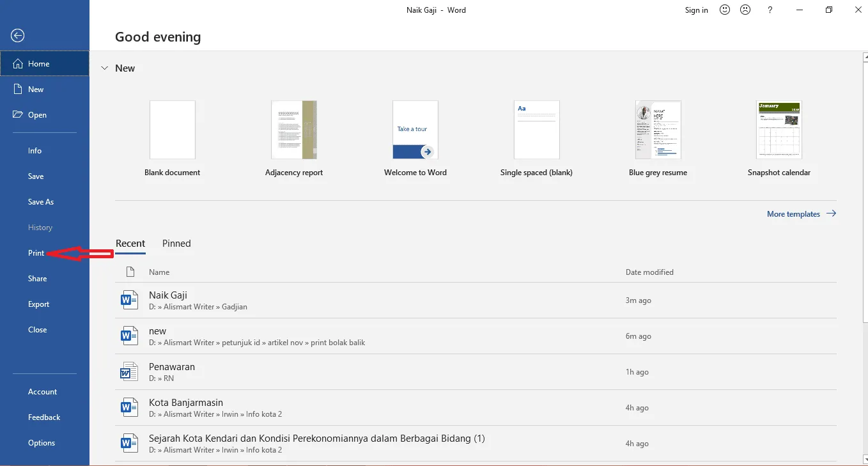Image resolution: width=868 pixels, height=466 pixels.
Task: Go to Home in the sidebar
Action: pos(45,63)
